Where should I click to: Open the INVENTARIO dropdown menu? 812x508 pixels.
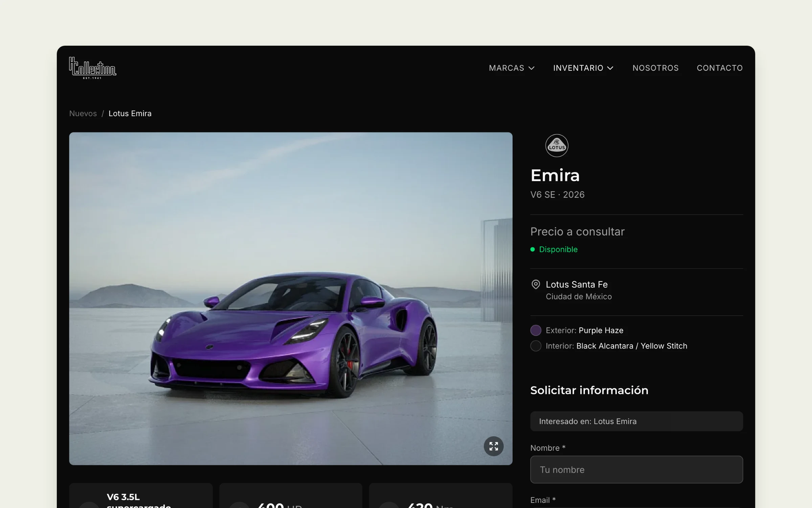point(583,68)
